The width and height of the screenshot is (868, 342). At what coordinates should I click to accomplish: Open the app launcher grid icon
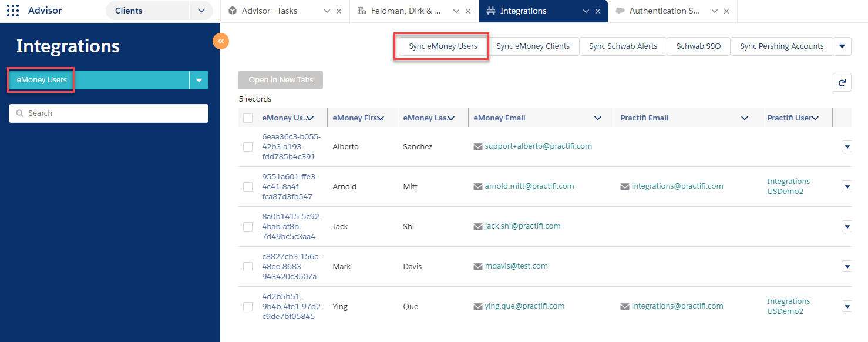[x=13, y=11]
